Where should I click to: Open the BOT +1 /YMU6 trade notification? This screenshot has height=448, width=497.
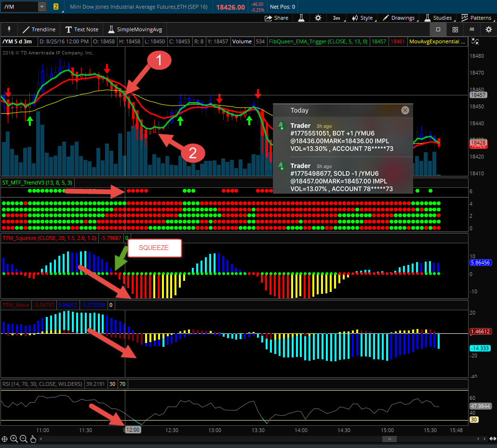click(343, 137)
